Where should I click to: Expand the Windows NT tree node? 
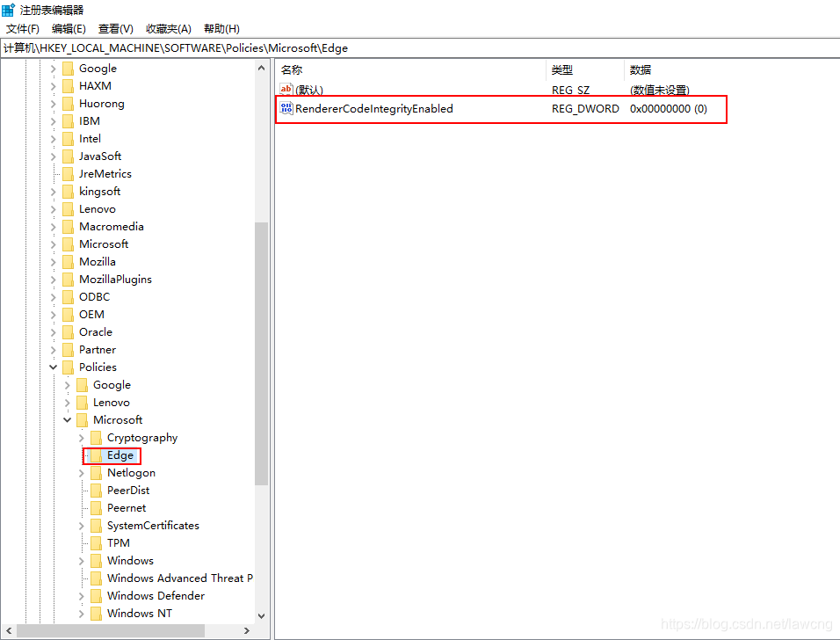(x=81, y=614)
